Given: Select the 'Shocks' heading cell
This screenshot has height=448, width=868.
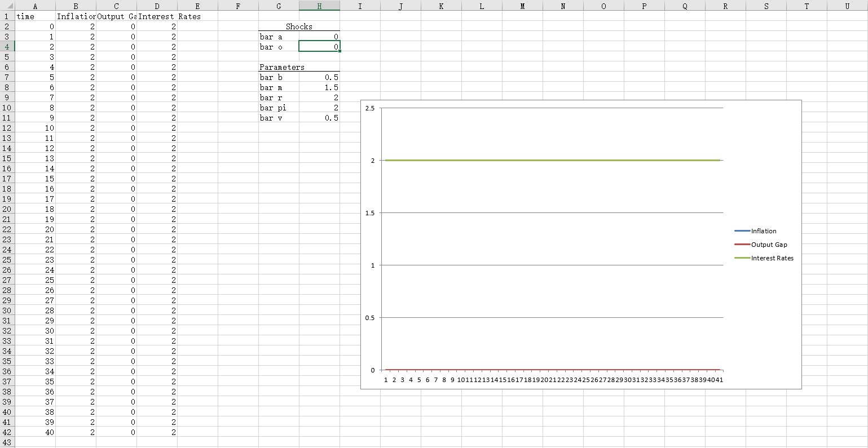Looking at the screenshot, I should (299, 26).
